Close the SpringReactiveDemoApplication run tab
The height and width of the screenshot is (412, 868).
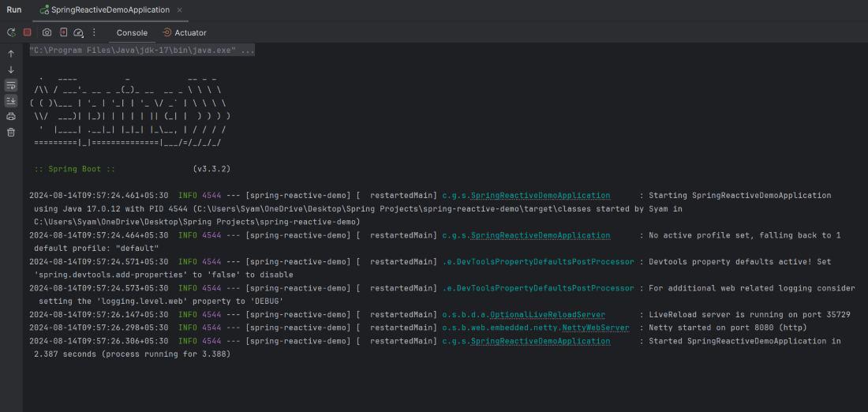coord(180,10)
